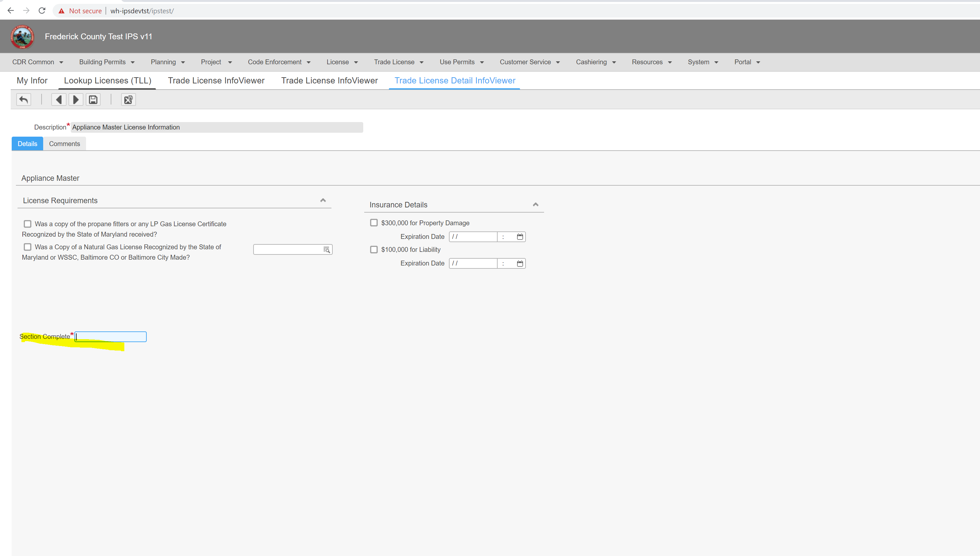Click the Excel export toolbar icon
The width and height of the screenshot is (980, 556).
(128, 100)
